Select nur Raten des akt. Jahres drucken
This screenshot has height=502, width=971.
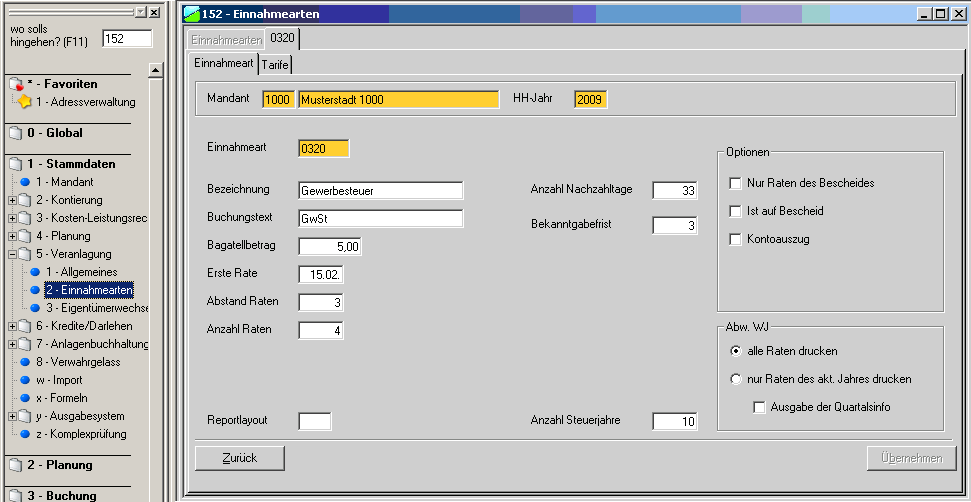click(x=736, y=379)
